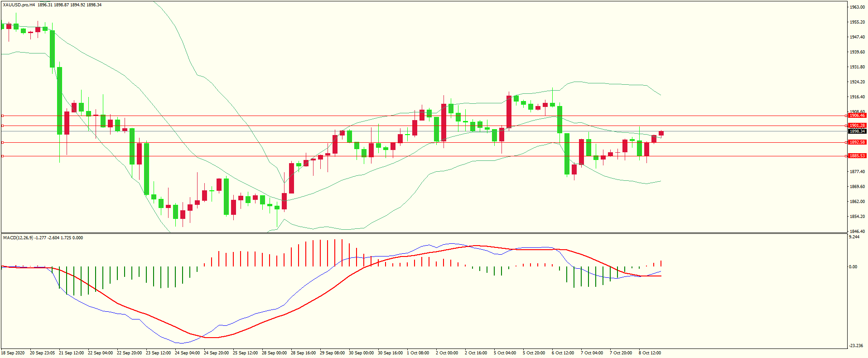Screen dimensions: 868x358
Task: Click the 1939.60 price scale label
Action: click(x=858, y=52)
